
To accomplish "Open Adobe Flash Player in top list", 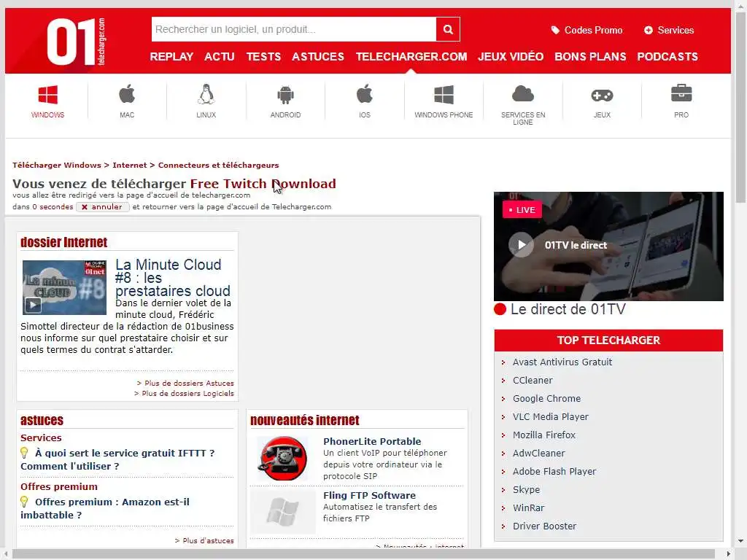I will (x=554, y=472).
